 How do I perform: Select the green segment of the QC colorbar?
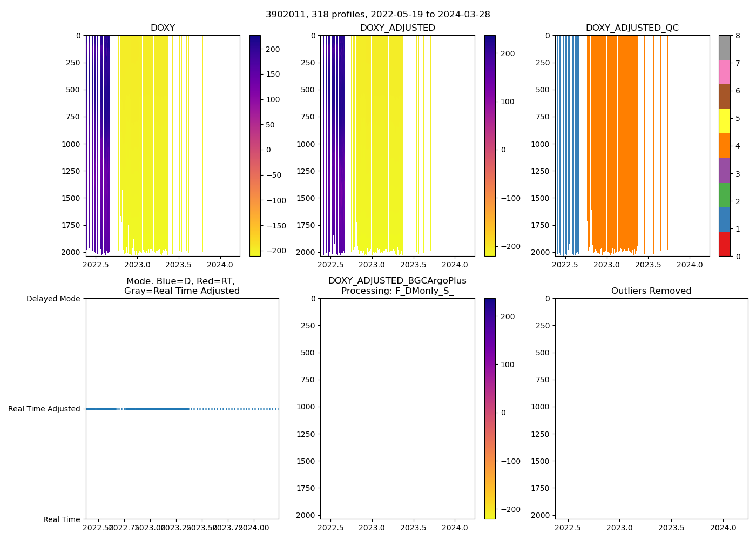pyautogui.click(x=724, y=195)
